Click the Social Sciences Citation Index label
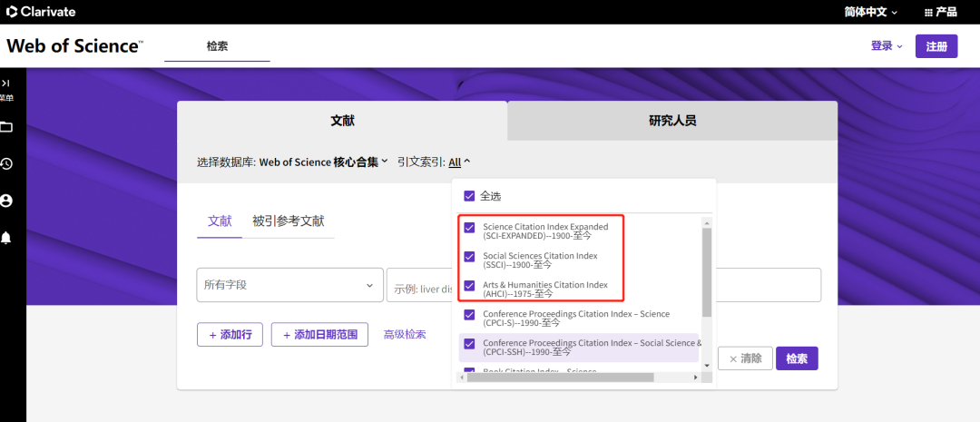980x422 pixels. pyautogui.click(x=541, y=260)
